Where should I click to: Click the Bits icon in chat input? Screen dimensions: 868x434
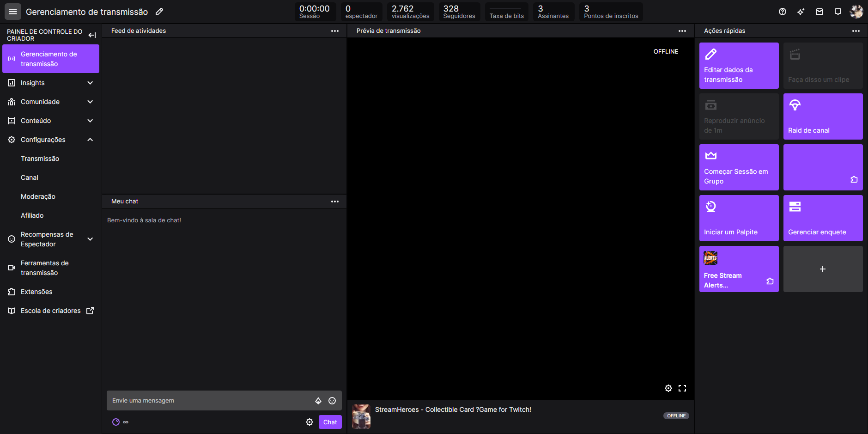[318, 401]
